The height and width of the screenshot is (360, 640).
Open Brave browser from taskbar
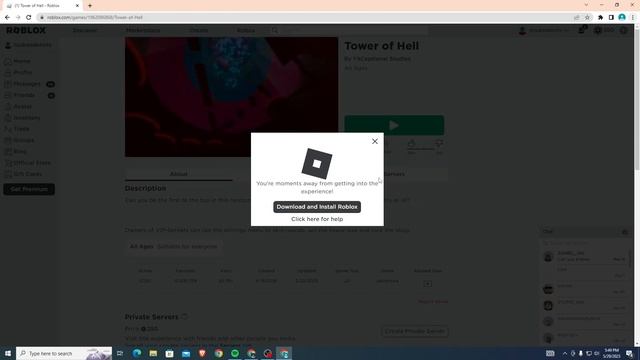coord(202,353)
